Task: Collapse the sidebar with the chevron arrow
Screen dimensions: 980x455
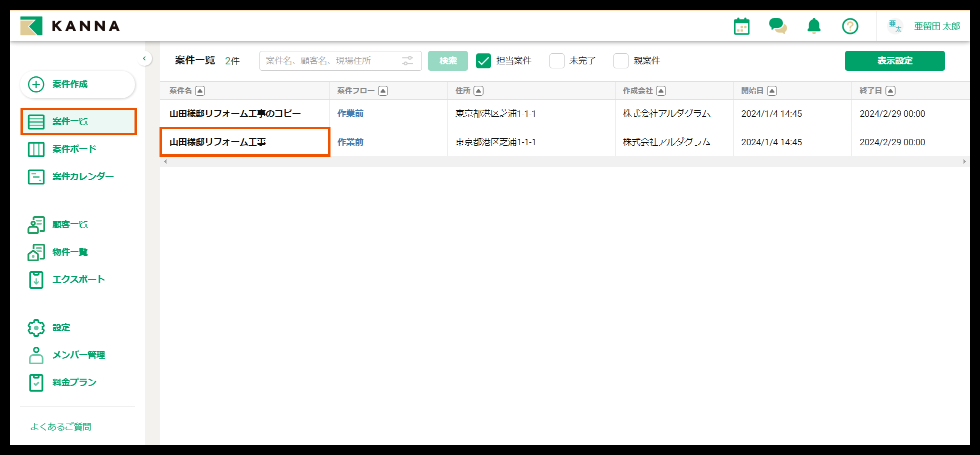Action: pos(144,58)
